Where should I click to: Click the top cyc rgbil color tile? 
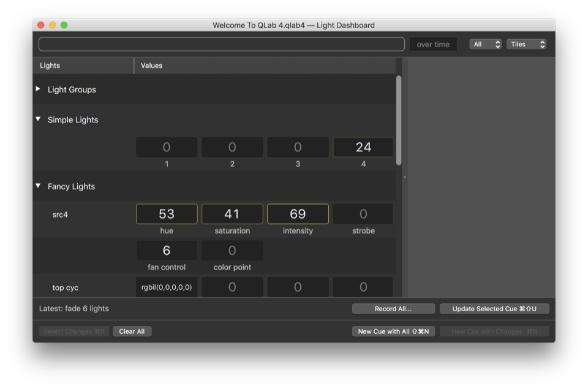[x=167, y=287]
